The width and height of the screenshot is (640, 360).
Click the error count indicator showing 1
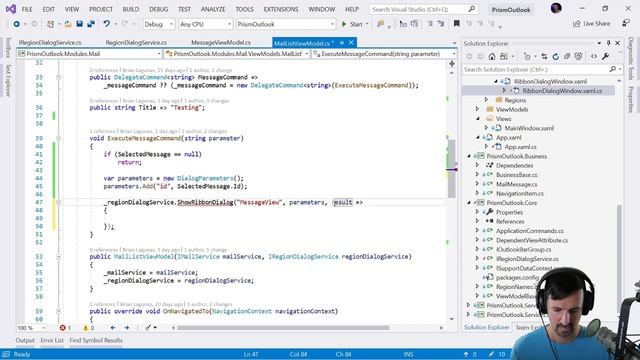point(65,328)
